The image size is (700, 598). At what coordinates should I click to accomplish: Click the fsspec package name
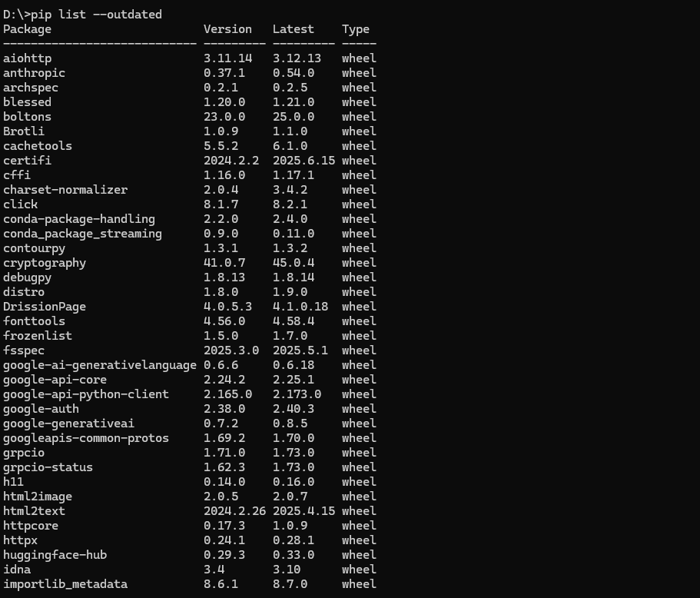point(24,350)
